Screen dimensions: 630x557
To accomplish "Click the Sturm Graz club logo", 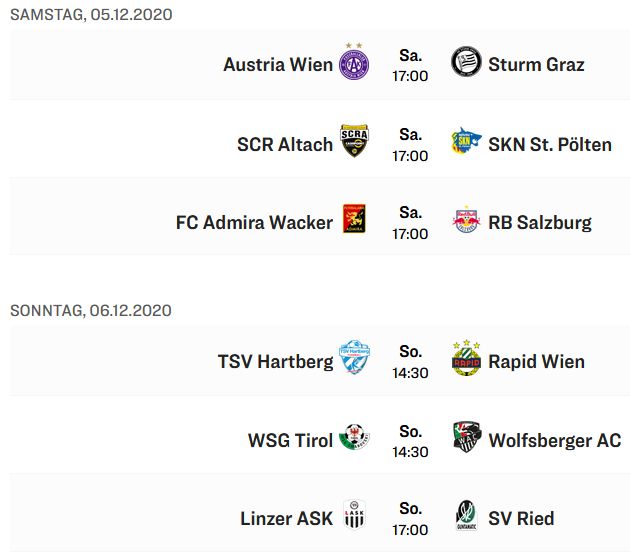I will click(x=466, y=62).
